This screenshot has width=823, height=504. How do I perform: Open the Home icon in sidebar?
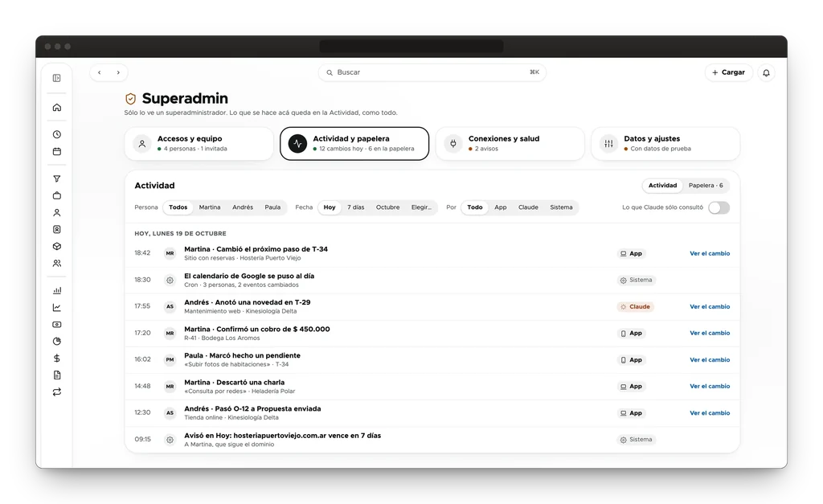pyautogui.click(x=57, y=108)
